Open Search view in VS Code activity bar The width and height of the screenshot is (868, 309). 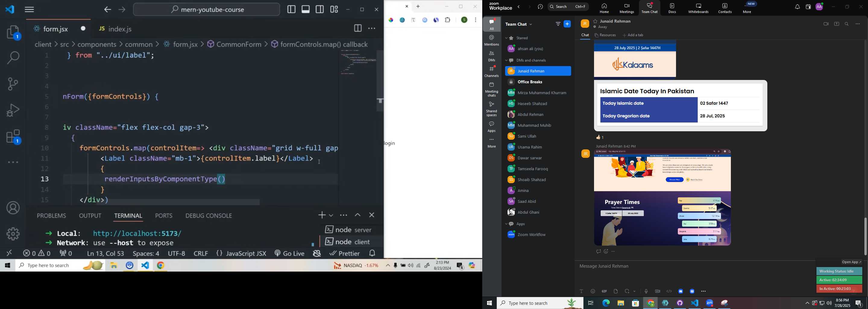[13, 58]
